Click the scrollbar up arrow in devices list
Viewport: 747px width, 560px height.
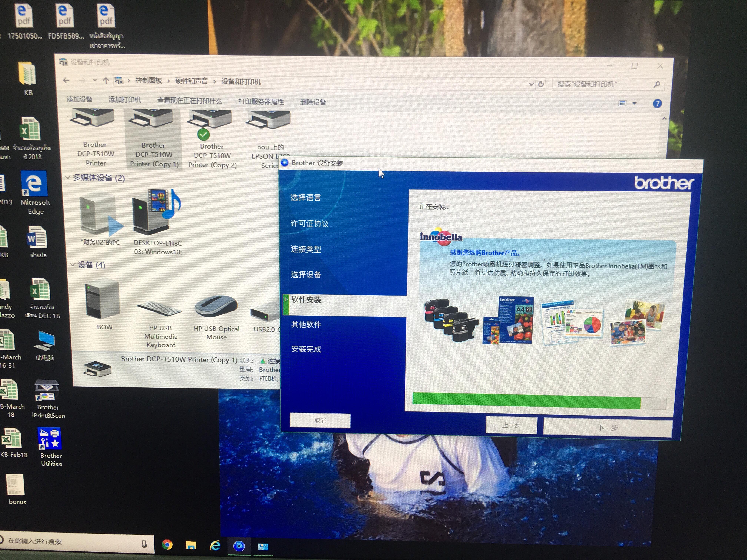pyautogui.click(x=664, y=119)
